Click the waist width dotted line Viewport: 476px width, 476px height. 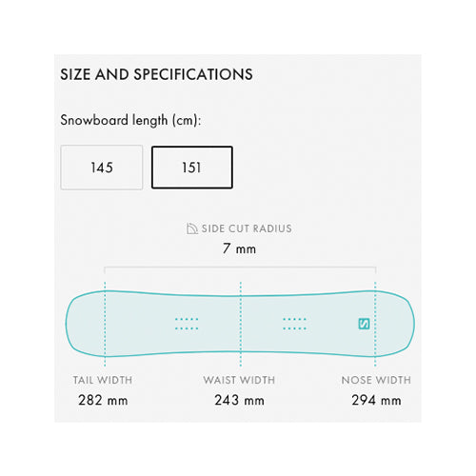[x=241, y=324]
